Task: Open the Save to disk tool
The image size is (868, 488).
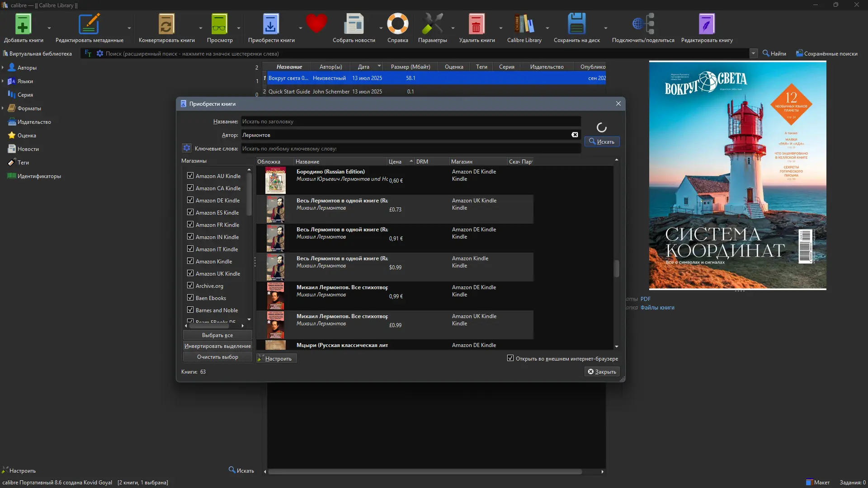Action: point(576,25)
